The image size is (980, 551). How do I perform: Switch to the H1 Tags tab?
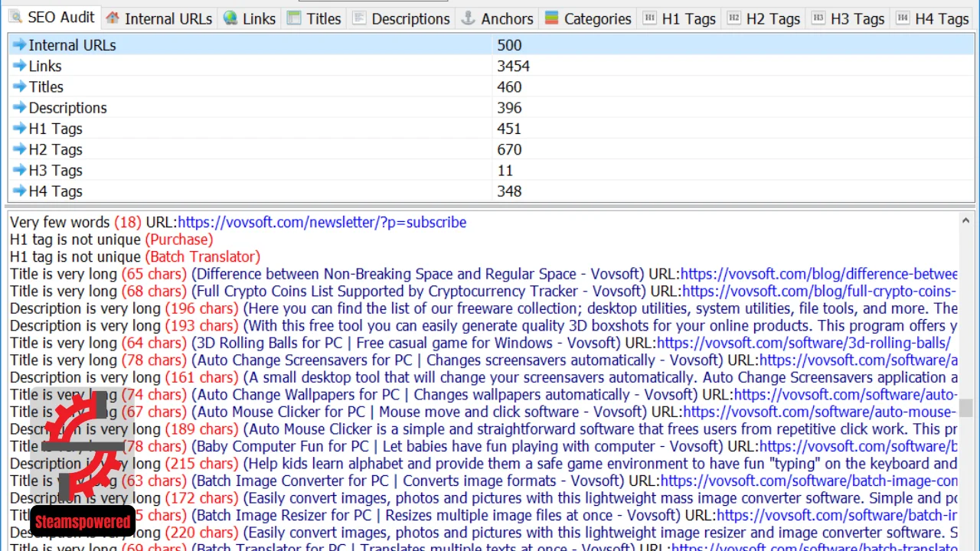pyautogui.click(x=679, y=18)
